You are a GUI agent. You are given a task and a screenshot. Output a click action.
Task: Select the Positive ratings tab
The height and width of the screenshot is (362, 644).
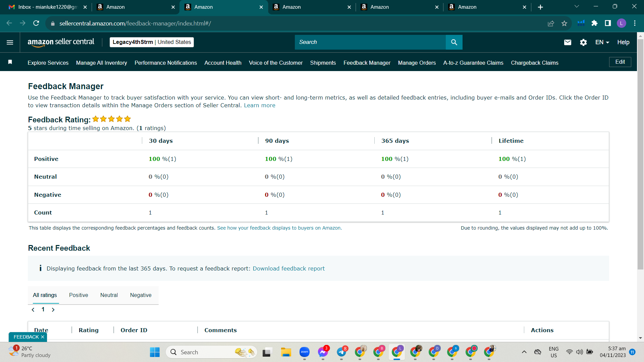tap(78, 295)
